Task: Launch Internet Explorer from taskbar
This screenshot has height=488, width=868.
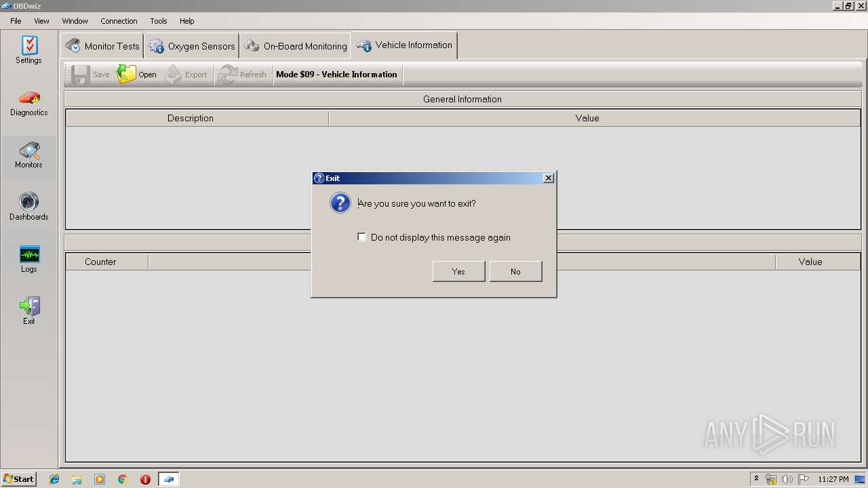Action: [x=54, y=479]
